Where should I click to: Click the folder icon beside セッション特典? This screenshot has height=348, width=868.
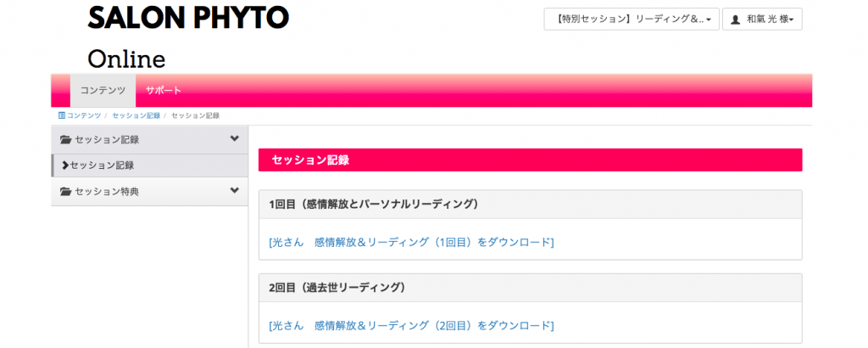coord(66,192)
